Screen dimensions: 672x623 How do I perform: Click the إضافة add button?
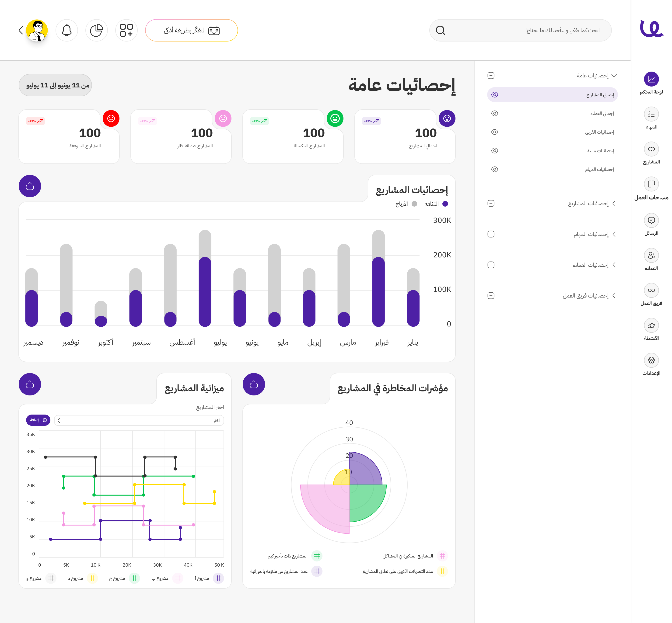[38, 420]
